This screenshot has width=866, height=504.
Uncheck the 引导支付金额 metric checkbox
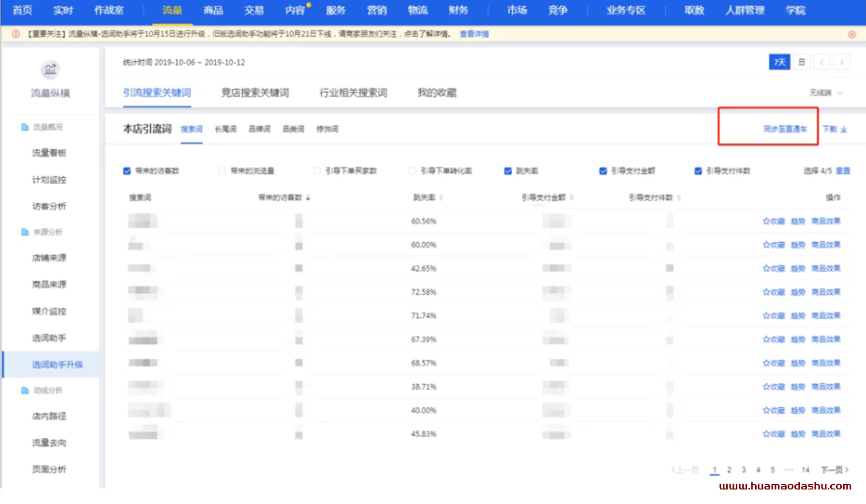coord(603,171)
